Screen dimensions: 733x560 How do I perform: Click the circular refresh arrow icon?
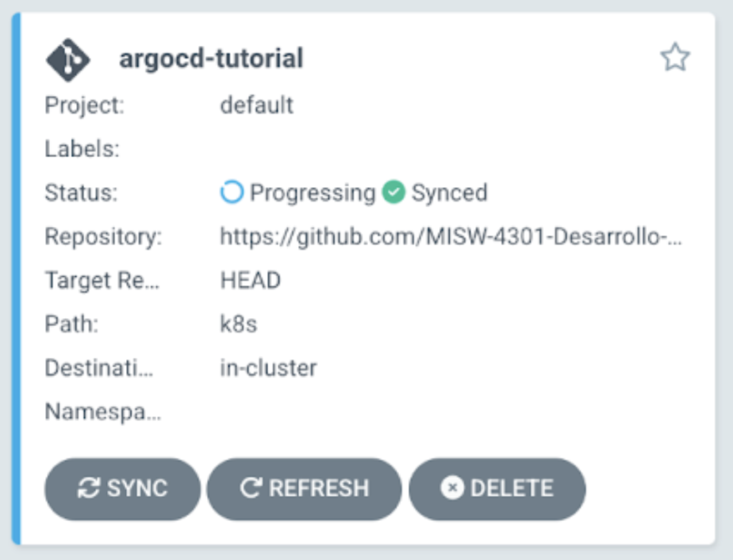pos(251,488)
